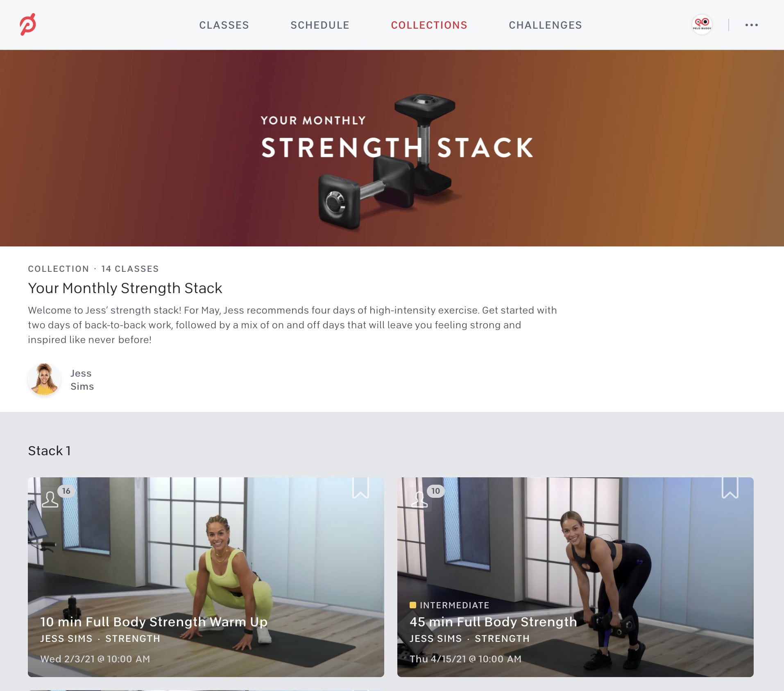Click the Peloton logo icon
The width and height of the screenshot is (784, 691).
(x=28, y=25)
